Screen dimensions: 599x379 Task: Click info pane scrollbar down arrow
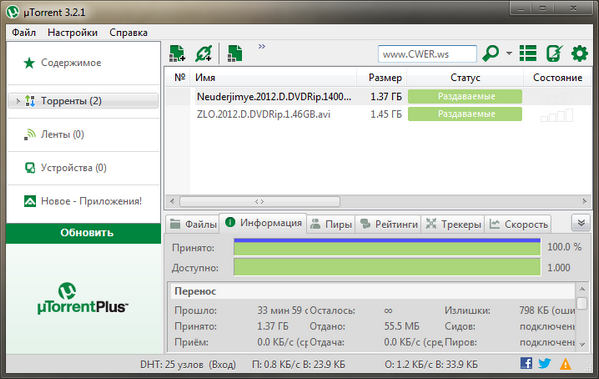[x=582, y=345]
